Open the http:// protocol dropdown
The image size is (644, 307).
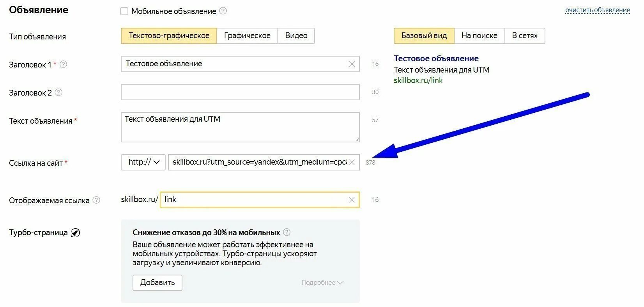143,162
